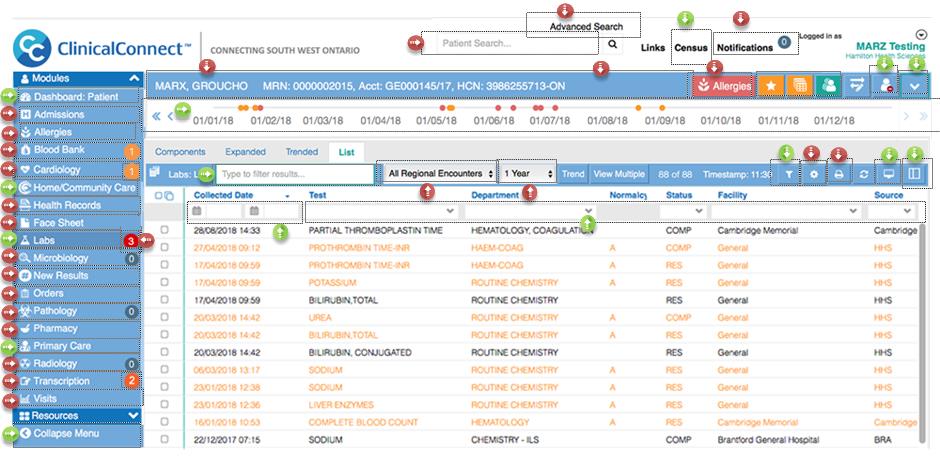The height and width of the screenshot is (470, 940).
Task: Open the All Regional Encounters dropdown
Action: (440, 173)
